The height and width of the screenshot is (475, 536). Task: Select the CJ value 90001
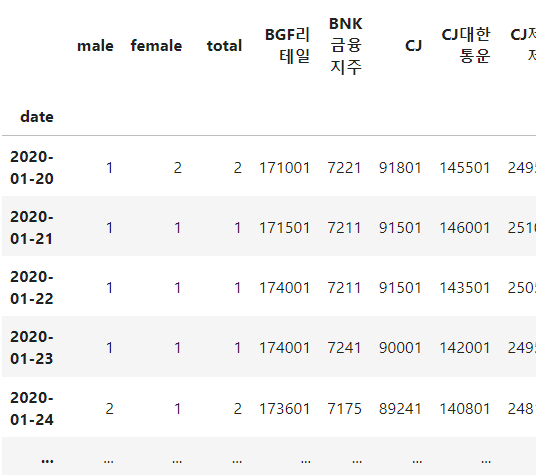pyautogui.click(x=400, y=348)
